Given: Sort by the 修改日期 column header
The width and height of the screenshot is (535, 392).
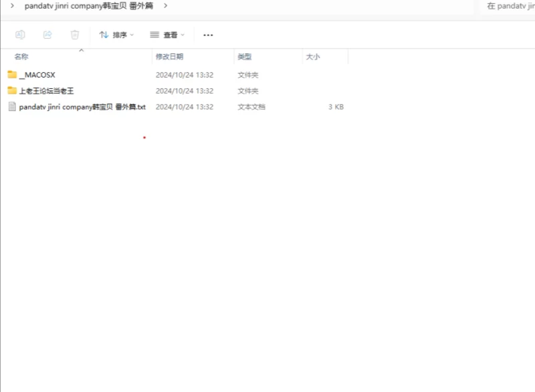Looking at the screenshot, I should (169, 57).
